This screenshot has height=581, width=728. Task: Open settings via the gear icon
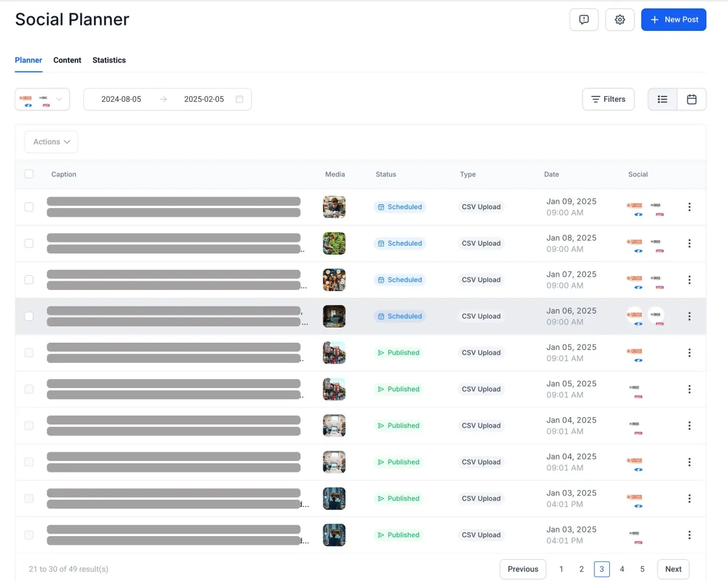click(619, 19)
